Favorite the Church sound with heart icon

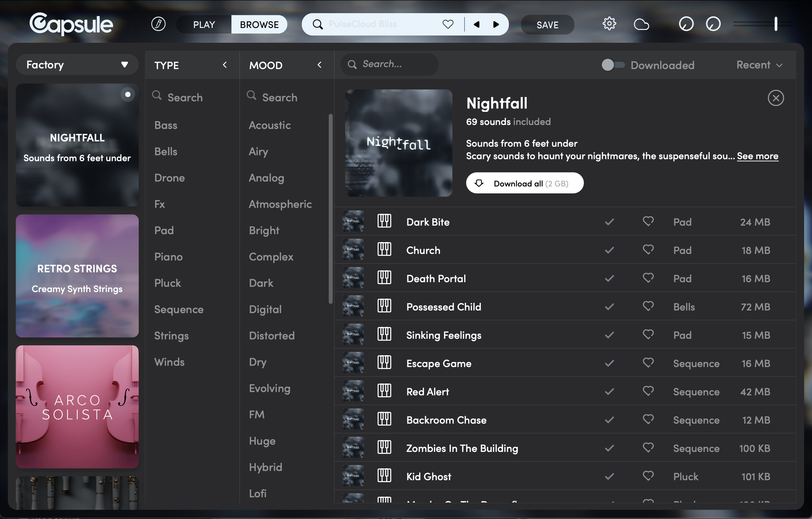648,250
